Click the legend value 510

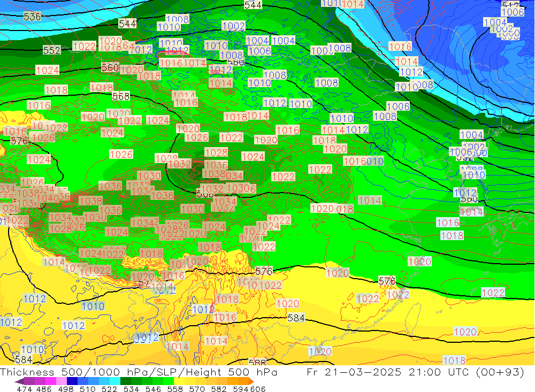click(x=88, y=389)
